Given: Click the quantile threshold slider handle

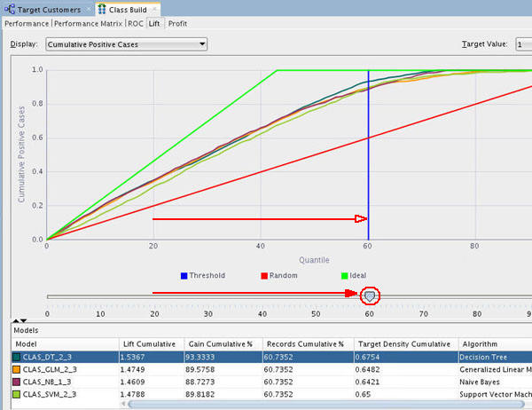Looking at the screenshot, I should pyautogui.click(x=370, y=296).
